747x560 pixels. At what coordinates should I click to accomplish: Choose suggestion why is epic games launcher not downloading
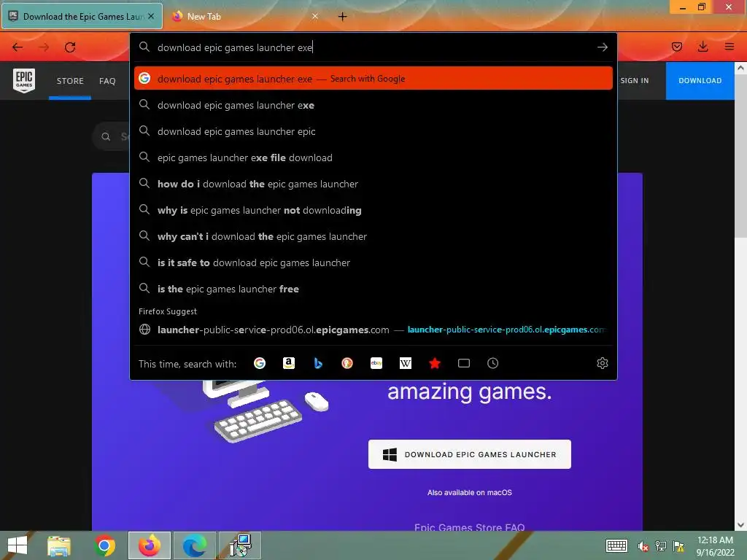(x=373, y=210)
